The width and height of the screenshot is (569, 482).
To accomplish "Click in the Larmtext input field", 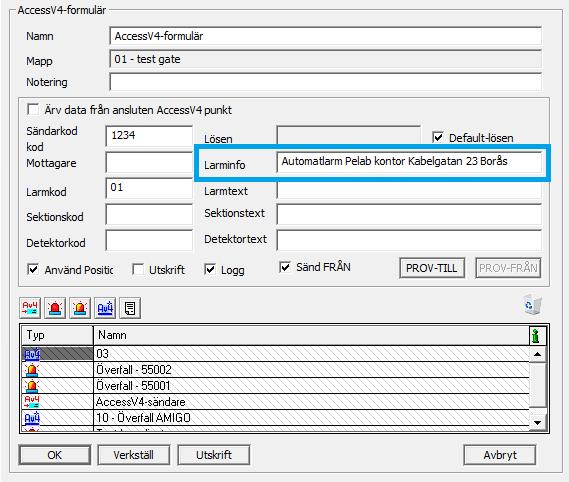I will click(409, 190).
